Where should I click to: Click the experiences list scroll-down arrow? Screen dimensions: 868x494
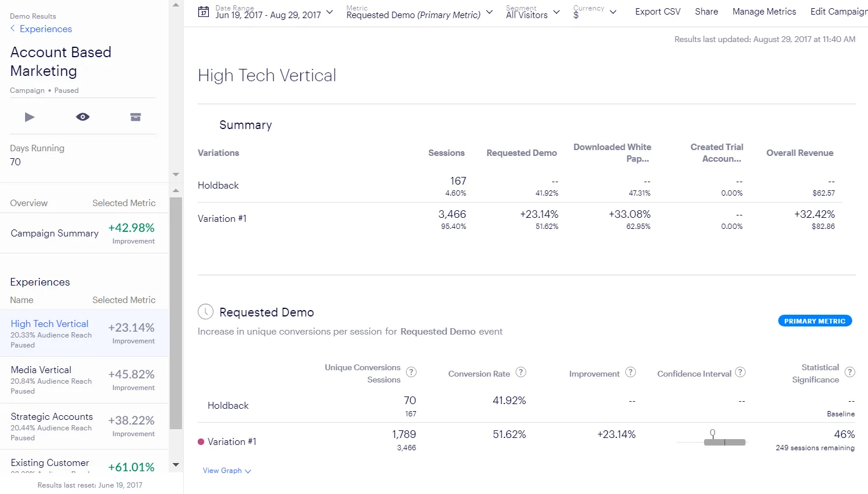pos(176,465)
